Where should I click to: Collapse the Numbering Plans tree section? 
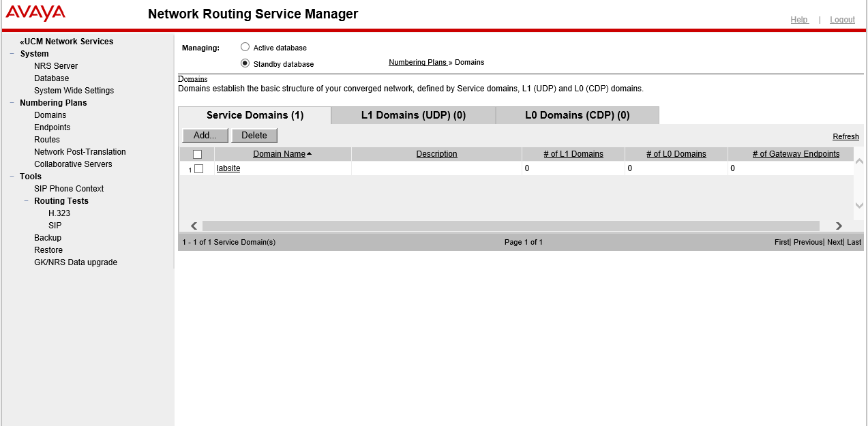12,103
